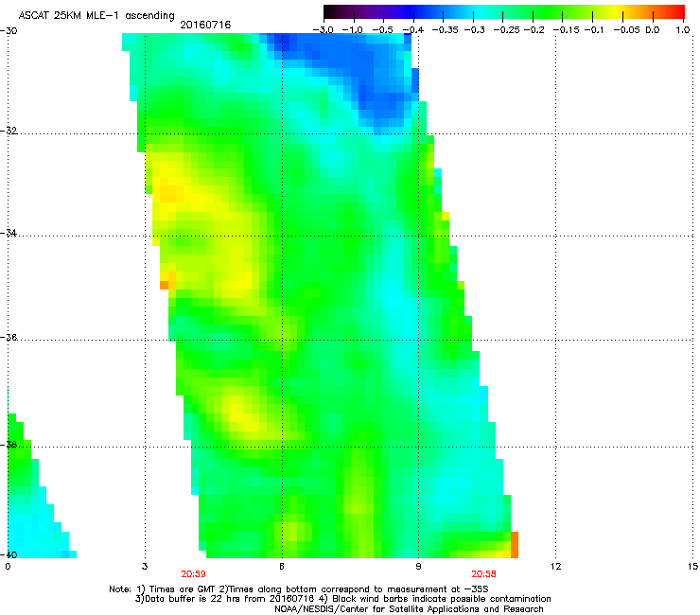Click the longitude axis label 0
Screen dimensions: 700x615
[x=8, y=567]
